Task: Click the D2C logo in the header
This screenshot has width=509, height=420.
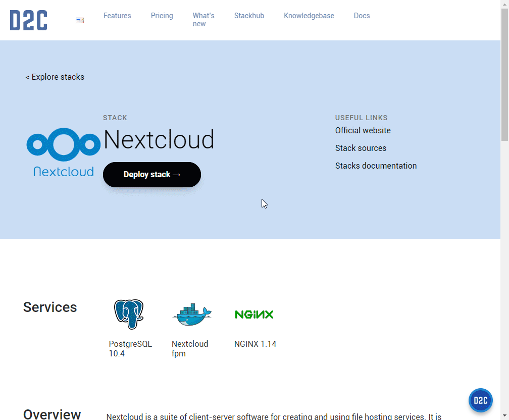Action: coord(29,20)
